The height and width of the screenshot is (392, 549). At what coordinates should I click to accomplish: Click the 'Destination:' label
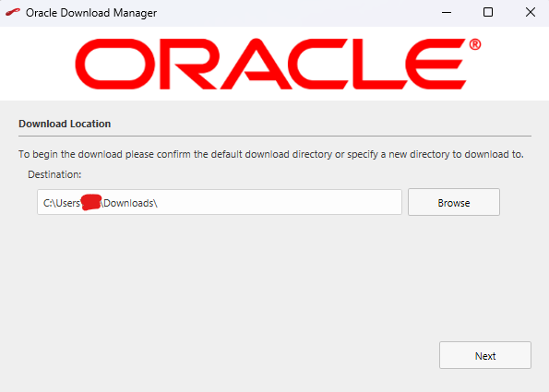[54, 174]
